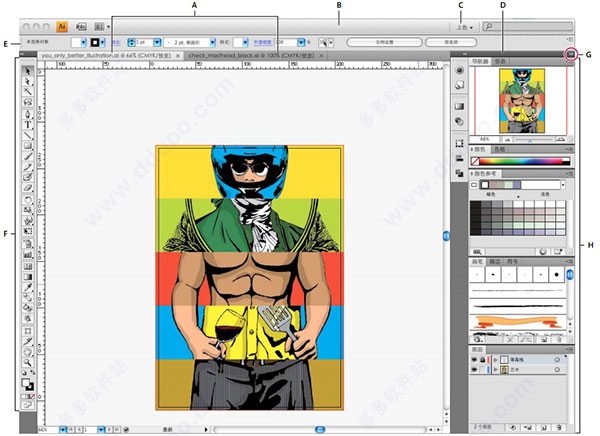Activate the Scale tool
The width and height of the screenshot is (600, 436).
coord(28,210)
